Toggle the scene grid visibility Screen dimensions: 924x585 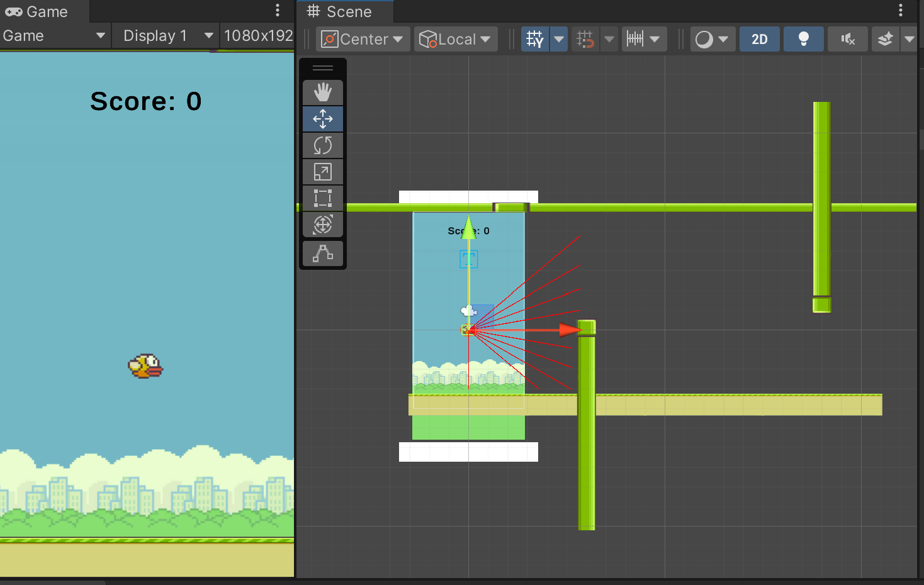(x=535, y=40)
